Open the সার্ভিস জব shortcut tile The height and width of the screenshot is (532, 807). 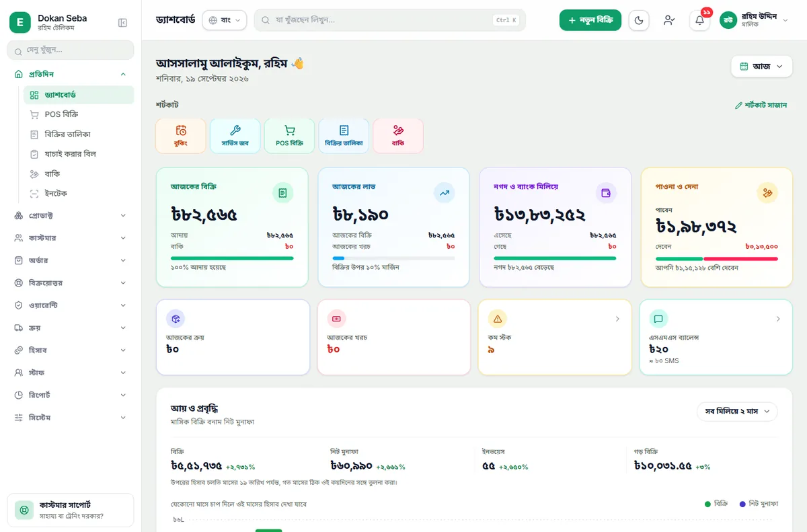235,136
